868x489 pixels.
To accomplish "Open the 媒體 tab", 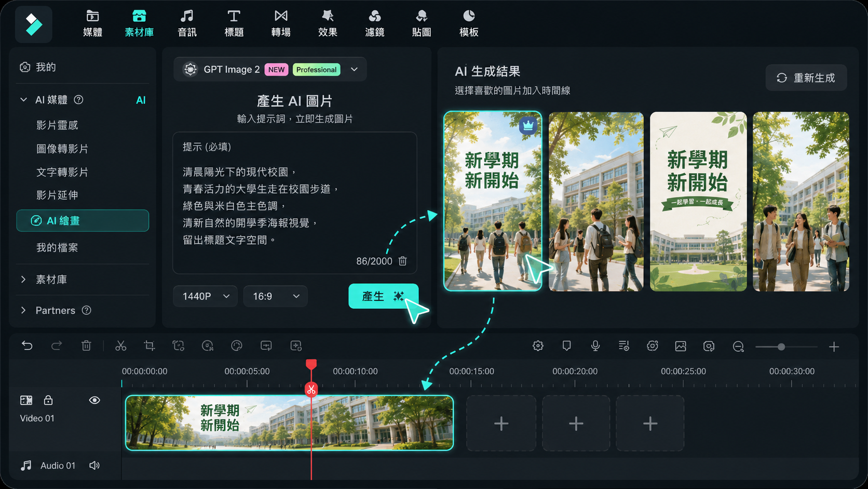I will (92, 24).
